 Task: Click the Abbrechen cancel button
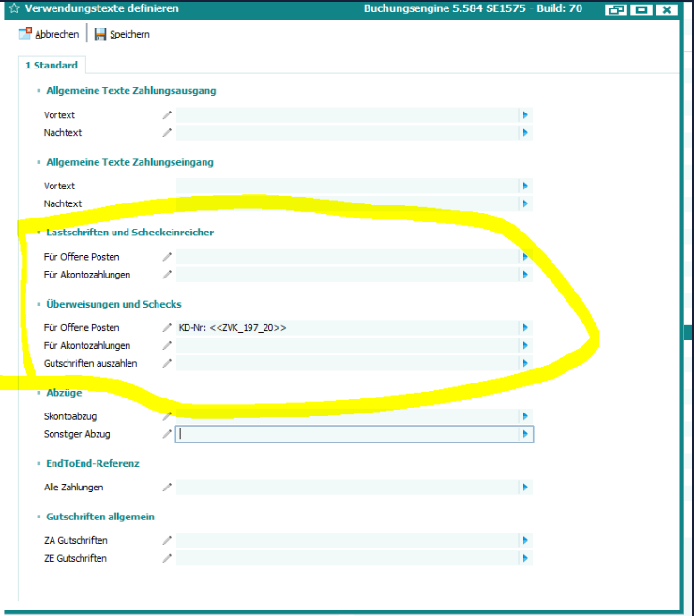(x=49, y=34)
